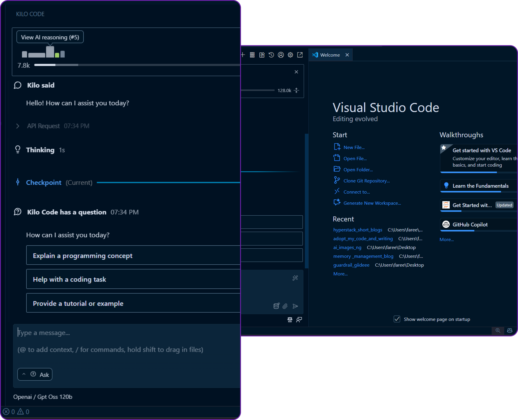
Task: Click View AI reasoning (#5)
Action: coord(50,37)
